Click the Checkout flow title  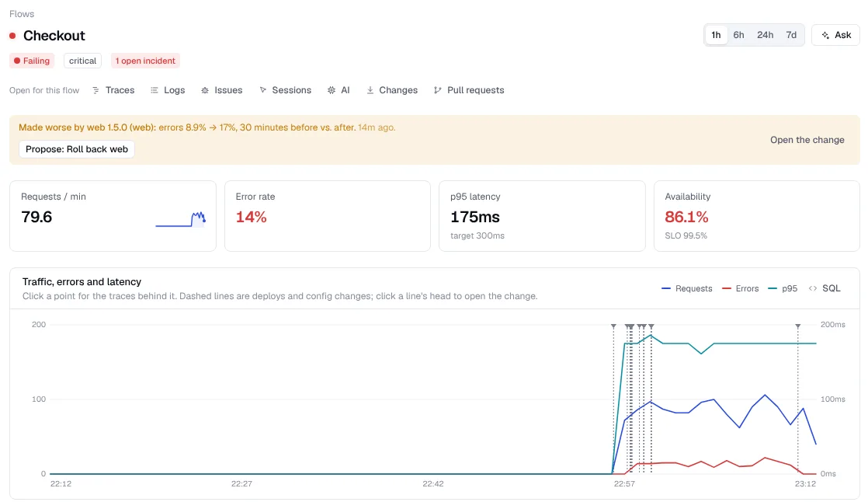click(x=54, y=36)
